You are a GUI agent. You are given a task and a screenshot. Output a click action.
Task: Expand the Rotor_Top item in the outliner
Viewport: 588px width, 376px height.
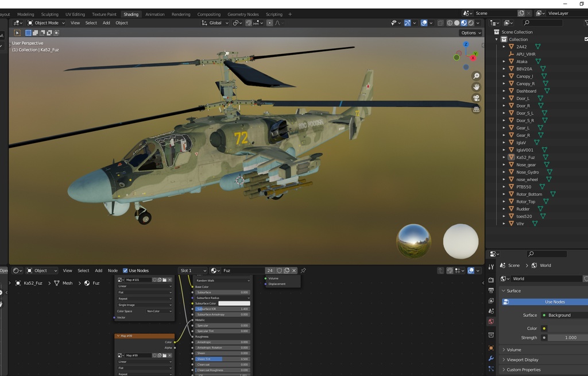(503, 201)
